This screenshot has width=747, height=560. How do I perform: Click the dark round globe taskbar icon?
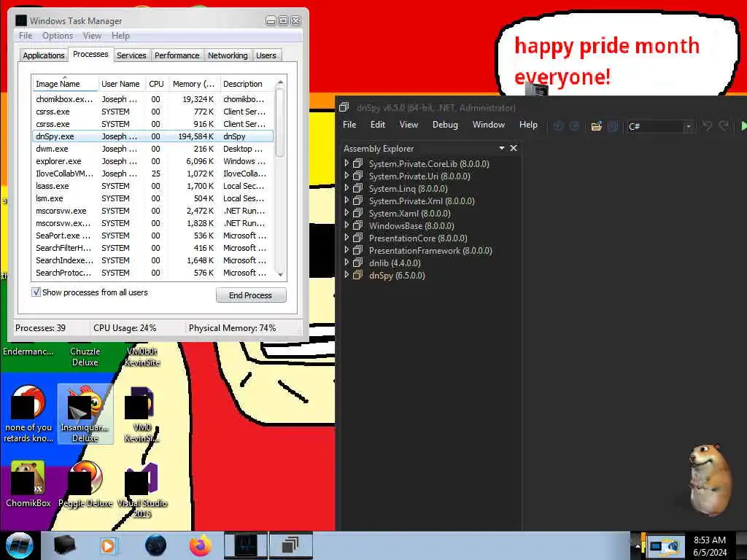pos(156,545)
